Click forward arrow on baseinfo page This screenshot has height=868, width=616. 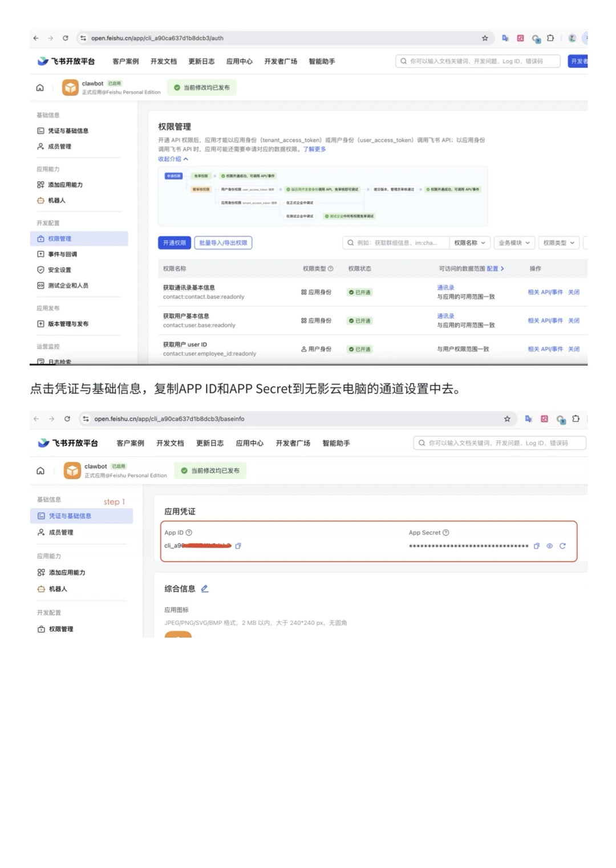(51, 419)
